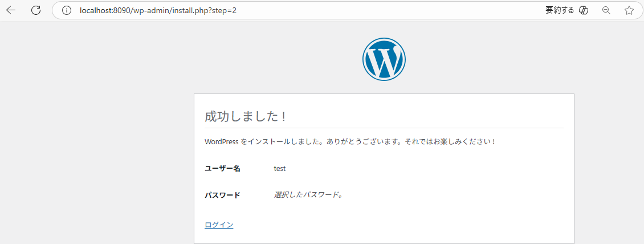Click the username value test
The width and height of the screenshot is (644, 244).
click(x=280, y=168)
